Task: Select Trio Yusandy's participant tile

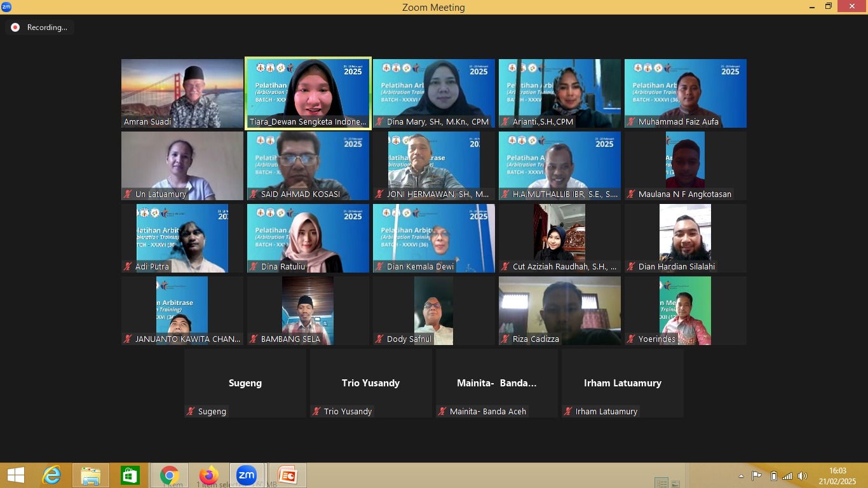Action: 370,383
